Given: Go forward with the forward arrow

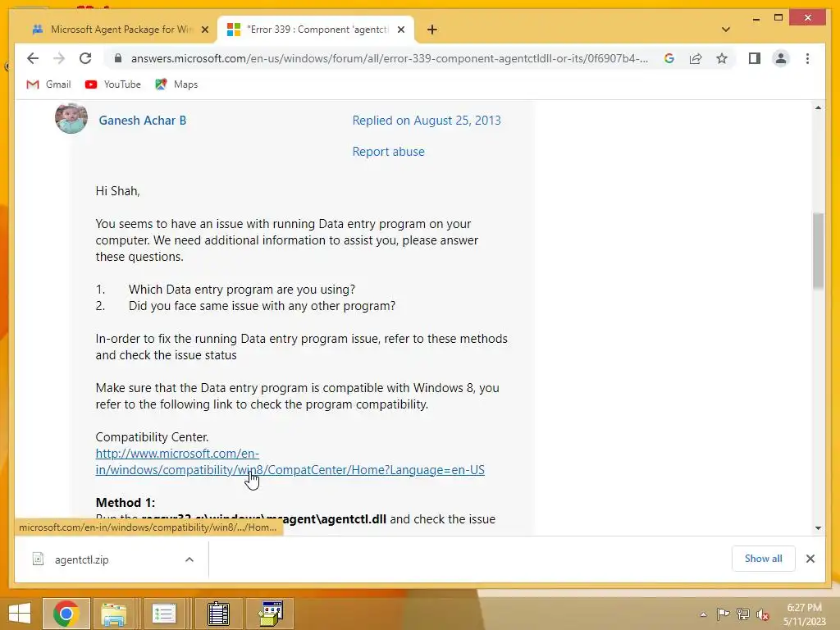Looking at the screenshot, I should click(59, 58).
